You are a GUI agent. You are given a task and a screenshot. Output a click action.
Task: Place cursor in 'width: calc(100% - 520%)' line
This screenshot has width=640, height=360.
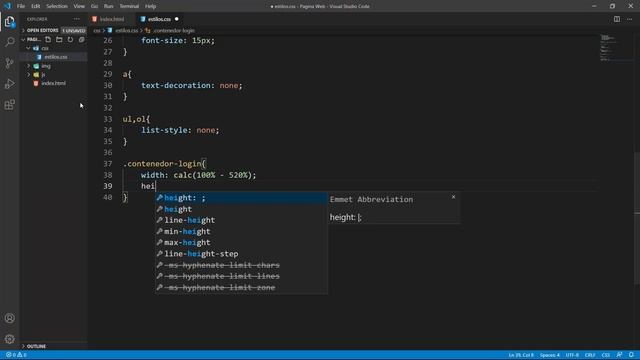[x=198, y=175]
